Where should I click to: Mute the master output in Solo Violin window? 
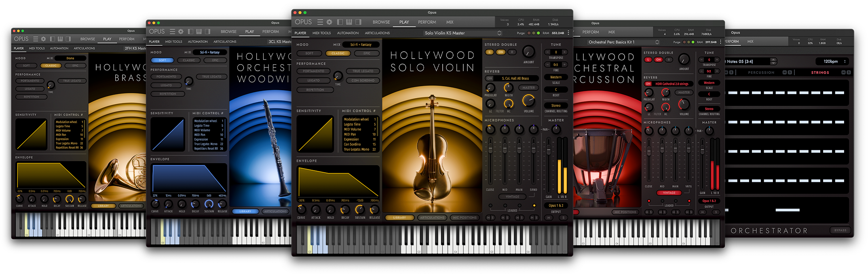pyautogui.click(x=549, y=217)
